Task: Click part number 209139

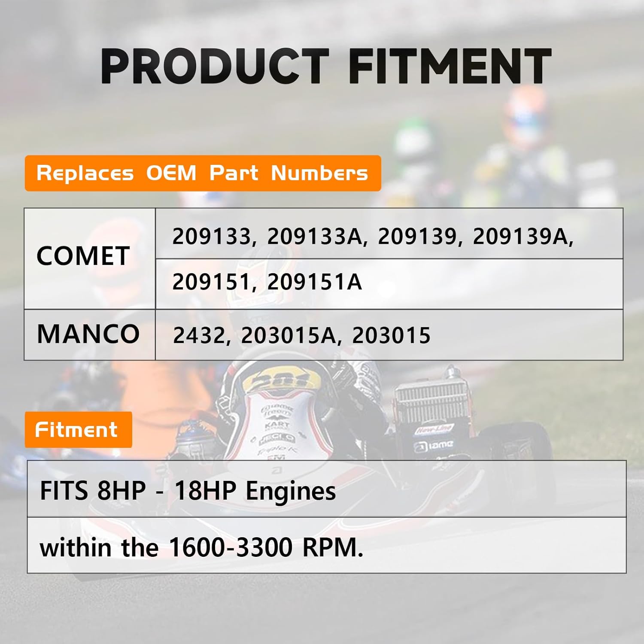Action: 416,236
